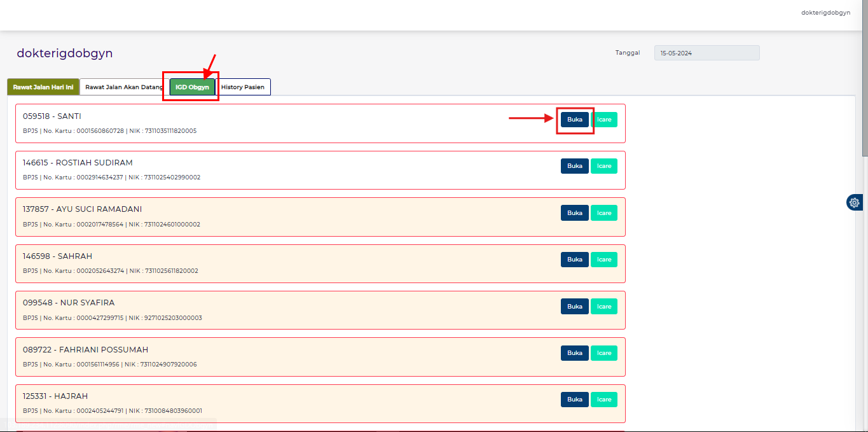The image size is (868, 432).
Task: Click dokterigdobgyn username in top right
Action: pyautogui.click(x=825, y=13)
